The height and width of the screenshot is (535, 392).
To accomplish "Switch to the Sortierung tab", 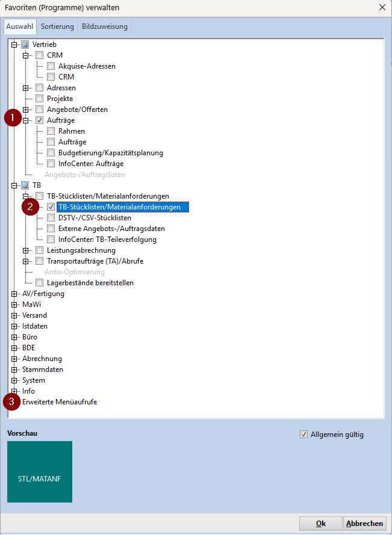I will pos(57,26).
